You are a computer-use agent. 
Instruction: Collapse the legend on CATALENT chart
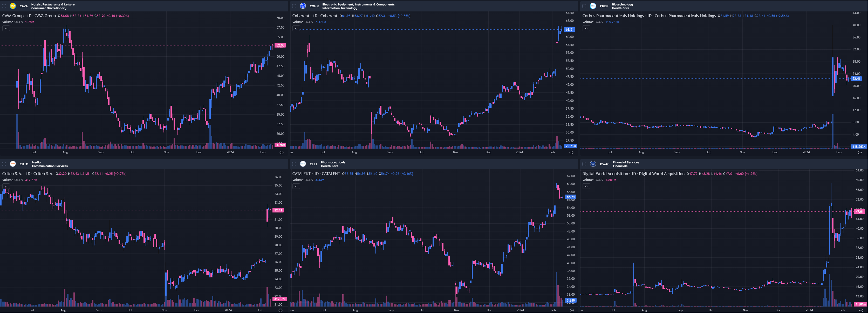(296, 186)
